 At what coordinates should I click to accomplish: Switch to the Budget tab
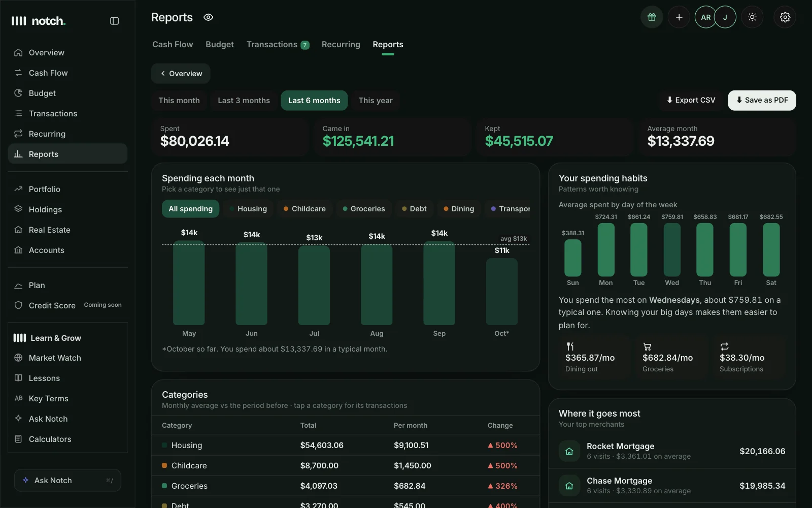point(220,45)
